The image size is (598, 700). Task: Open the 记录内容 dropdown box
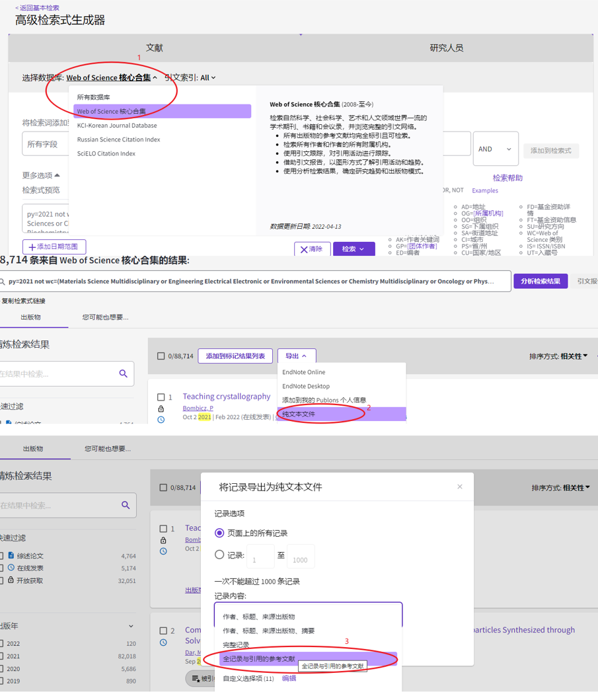[x=309, y=615]
